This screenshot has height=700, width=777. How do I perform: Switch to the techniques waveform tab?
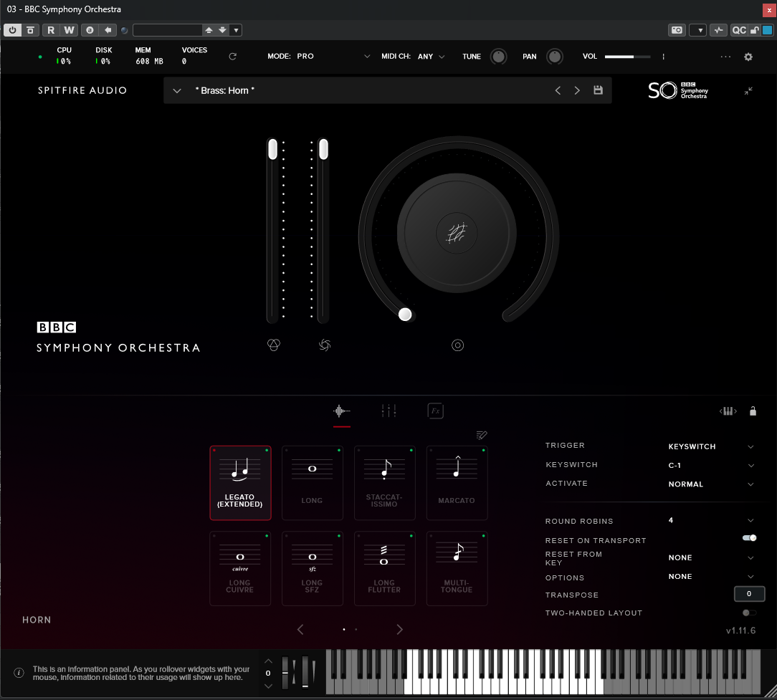click(x=342, y=411)
